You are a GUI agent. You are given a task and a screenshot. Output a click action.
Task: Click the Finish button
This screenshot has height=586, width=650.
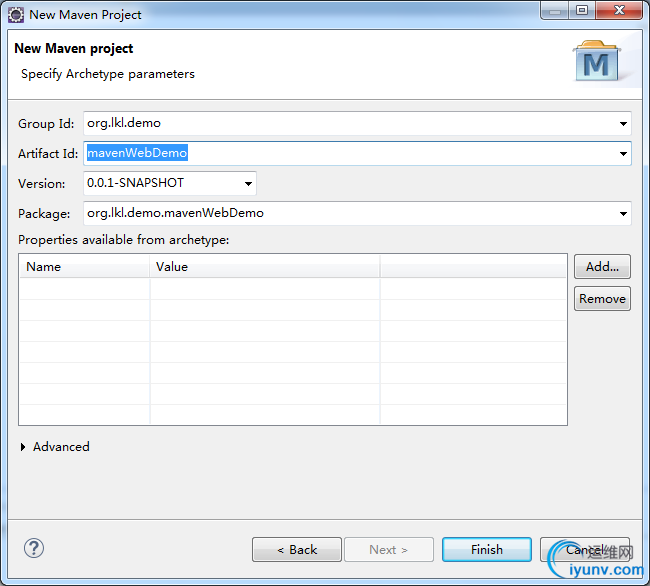[x=487, y=550]
